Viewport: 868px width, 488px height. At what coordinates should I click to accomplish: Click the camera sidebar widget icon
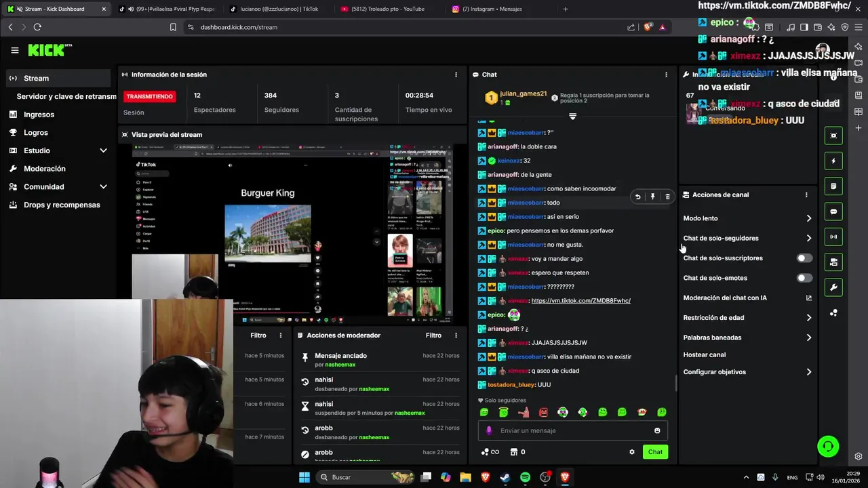point(833,262)
